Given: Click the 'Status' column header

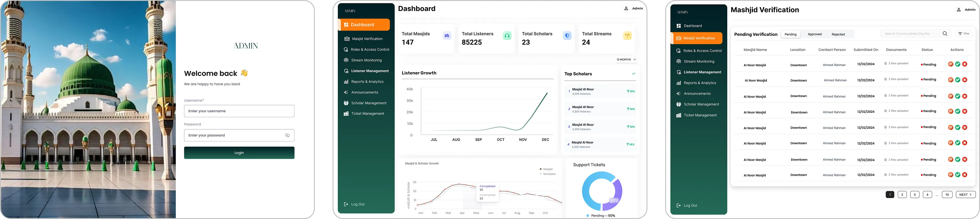Looking at the screenshot, I should 927,50.
